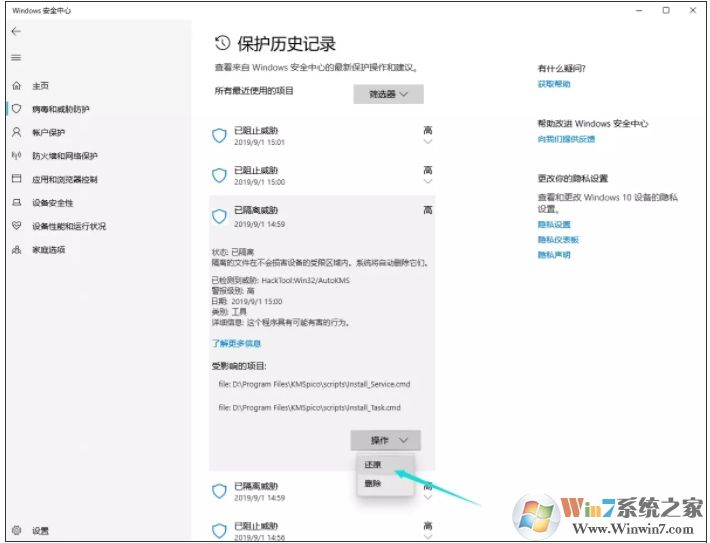The height and width of the screenshot is (543, 710).
Task: Open the 主页 navigation item
Action: click(40, 86)
